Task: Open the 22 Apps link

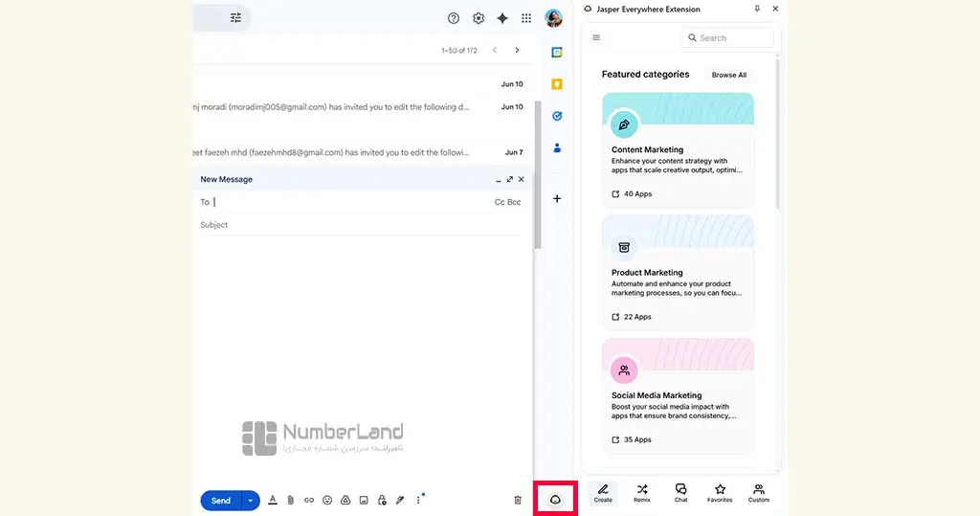Action: (632, 317)
